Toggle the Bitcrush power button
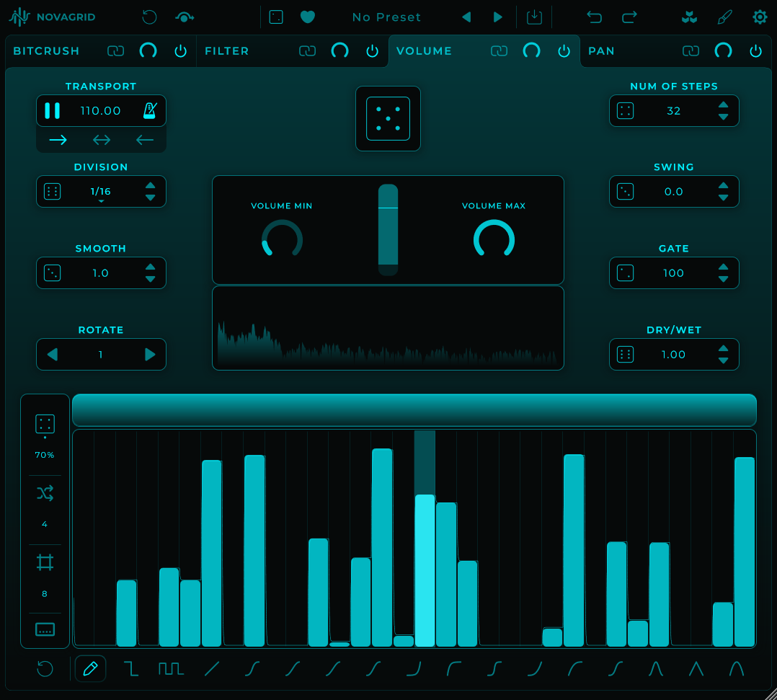 pyautogui.click(x=181, y=51)
